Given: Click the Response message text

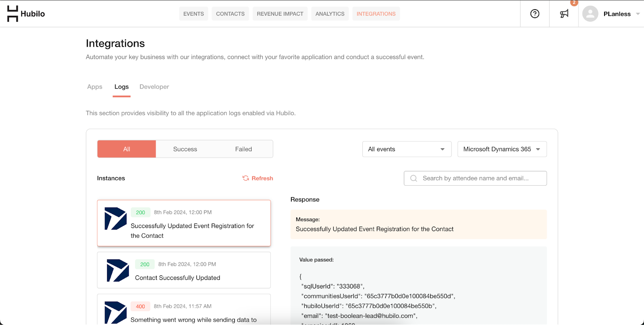Looking at the screenshot, I should click(375, 229).
